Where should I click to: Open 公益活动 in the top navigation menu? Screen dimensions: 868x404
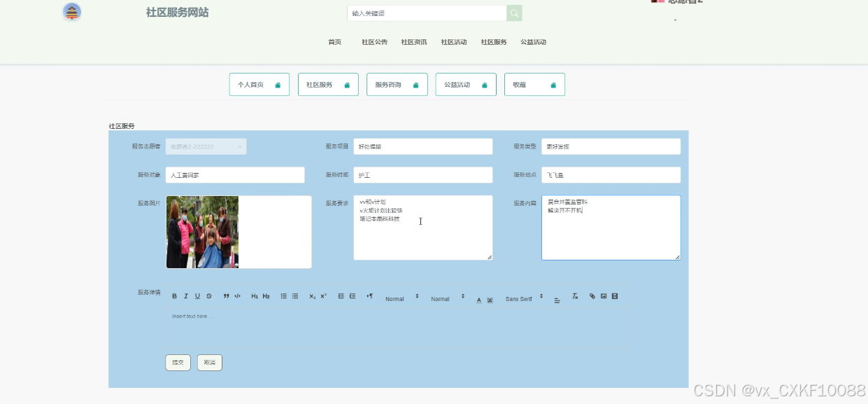(533, 42)
